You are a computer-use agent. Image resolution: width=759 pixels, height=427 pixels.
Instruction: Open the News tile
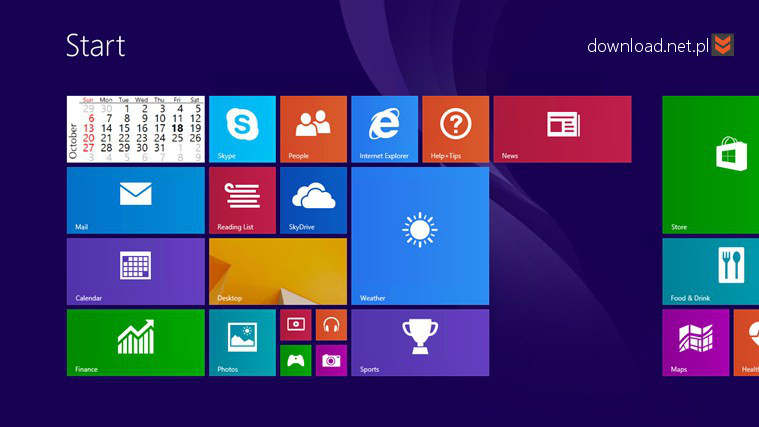[x=562, y=129]
